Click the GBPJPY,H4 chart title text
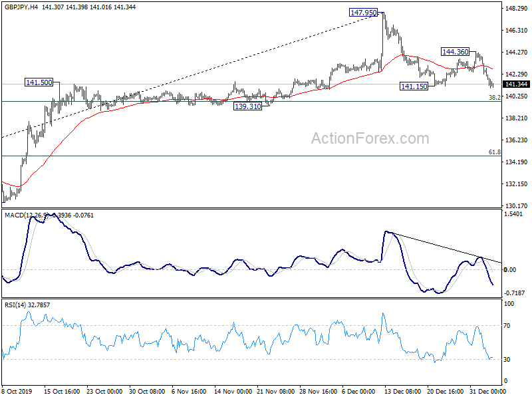532x399 pixels. (x=21, y=7)
